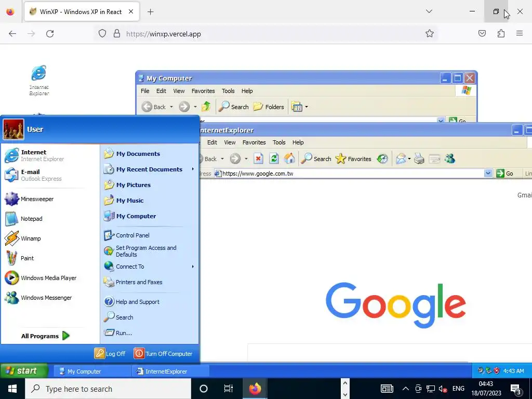Click the Stop icon in InternetExplorer toolbar
This screenshot has width=532, height=399.
tap(258, 158)
